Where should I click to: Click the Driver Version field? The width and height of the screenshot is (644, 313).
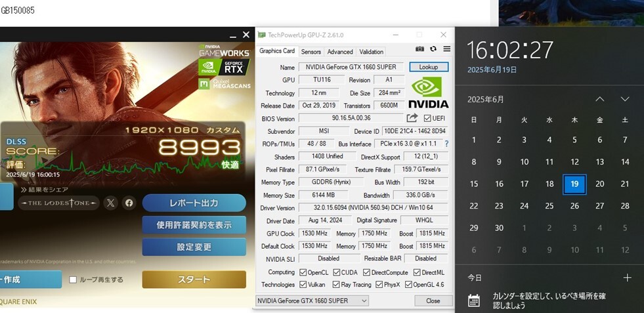[x=374, y=208]
